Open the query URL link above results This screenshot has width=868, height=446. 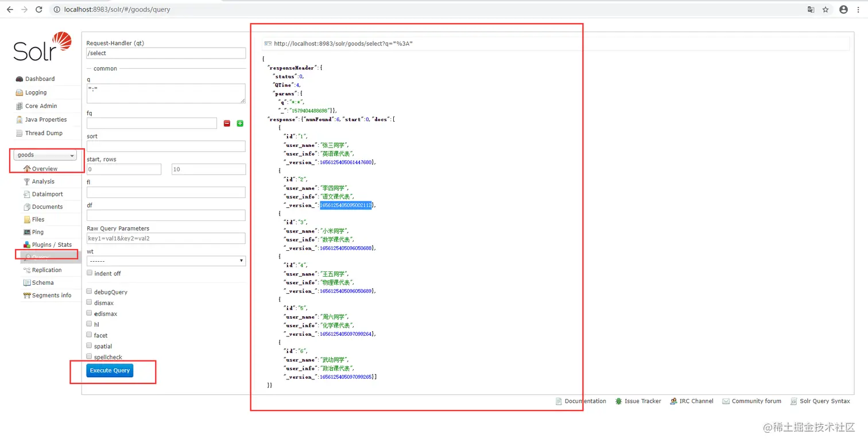click(x=343, y=44)
